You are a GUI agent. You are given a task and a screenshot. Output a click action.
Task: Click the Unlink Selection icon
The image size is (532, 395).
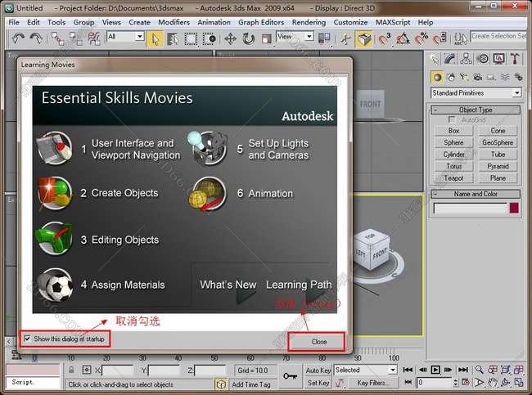point(75,38)
